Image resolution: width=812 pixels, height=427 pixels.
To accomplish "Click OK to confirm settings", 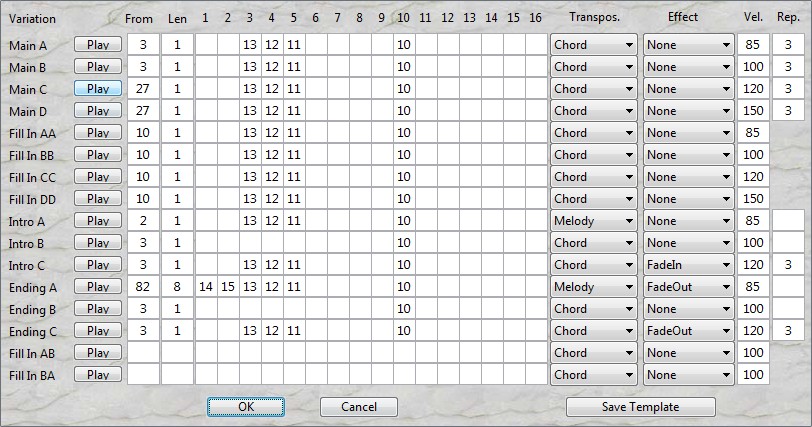I will point(246,407).
